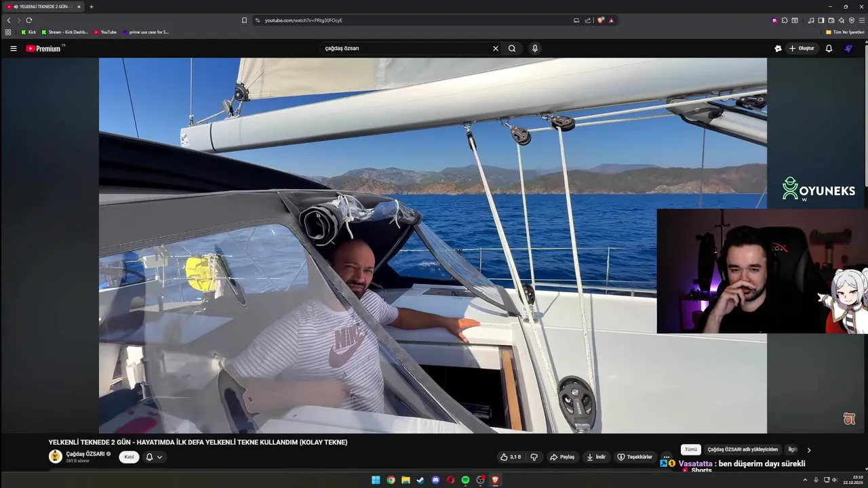Open Tüm Yer İşaretleri bookmarks folder
This screenshot has height=488, width=868.
[x=845, y=32]
